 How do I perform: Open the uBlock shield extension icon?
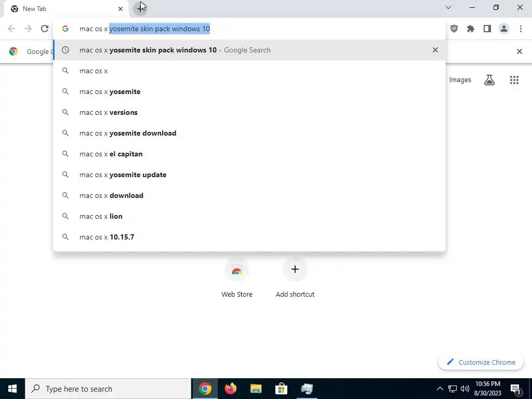click(454, 29)
